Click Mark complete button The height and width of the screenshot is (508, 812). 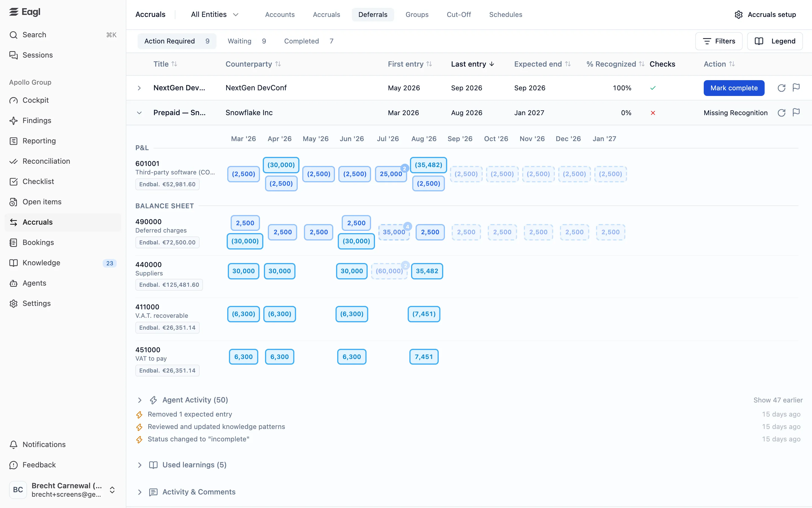pyautogui.click(x=734, y=88)
